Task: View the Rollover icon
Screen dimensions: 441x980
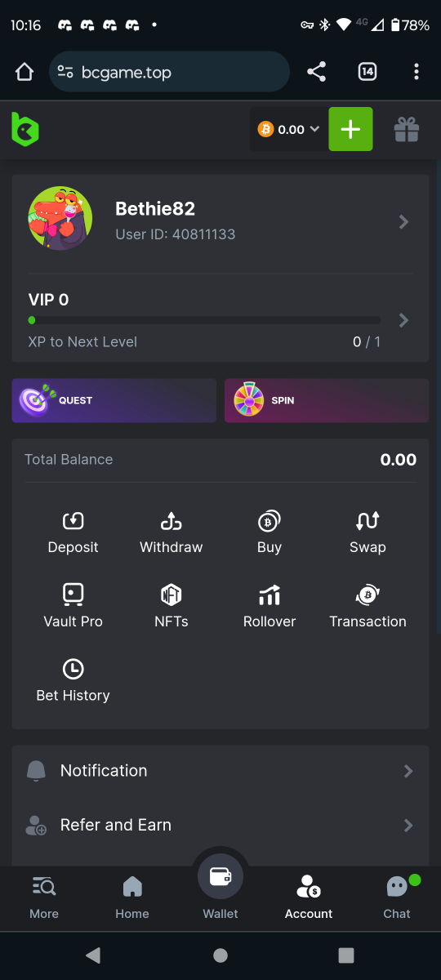Action: tap(269, 595)
